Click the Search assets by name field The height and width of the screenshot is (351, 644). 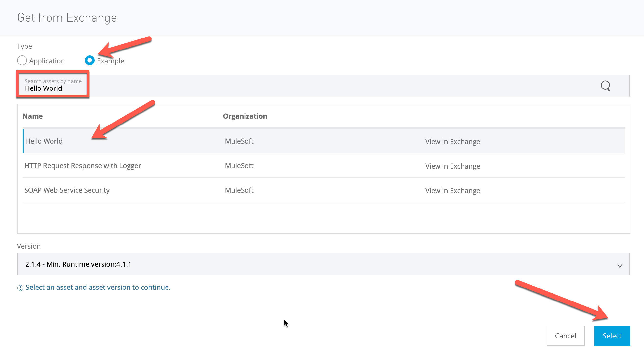pyautogui.click(x=323, y=86)
